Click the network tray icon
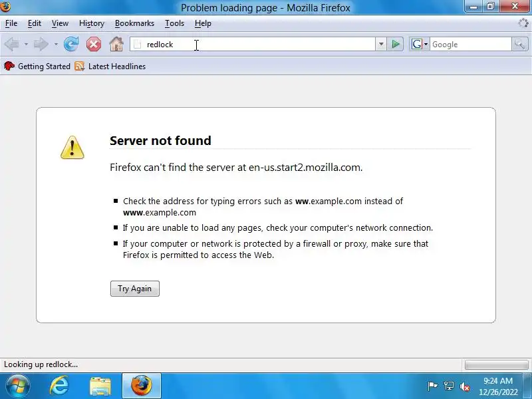The width and height of the screenshot is (532, 399). click(x=448, y=386)
